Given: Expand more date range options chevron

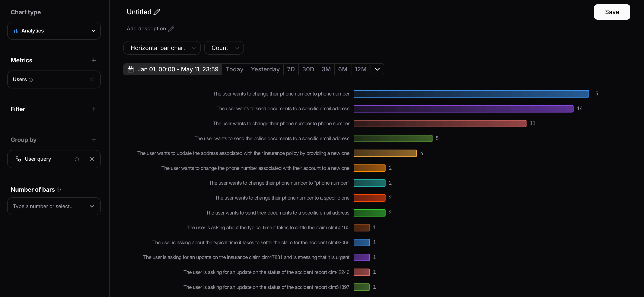Looking at the screenshot, I should pos(377,69).
